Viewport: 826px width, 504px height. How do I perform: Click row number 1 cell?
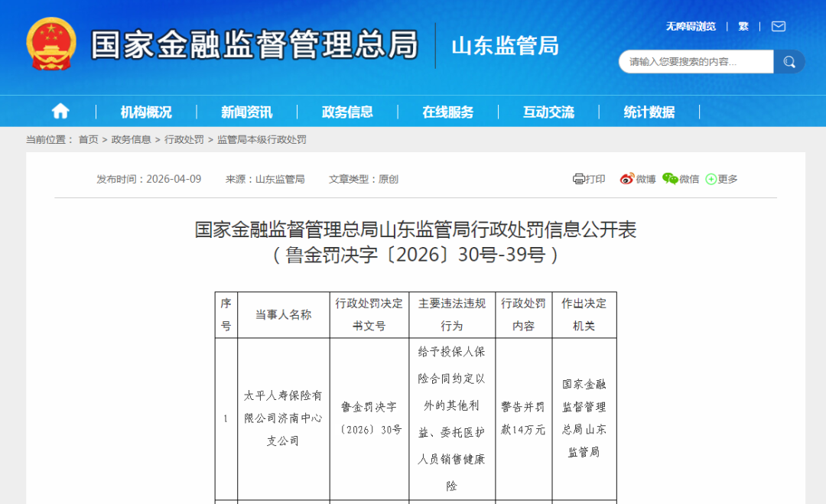pos(226,418)
